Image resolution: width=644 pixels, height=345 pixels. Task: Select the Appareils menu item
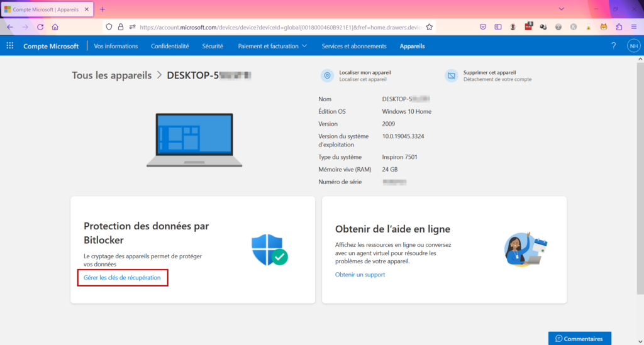412,46
